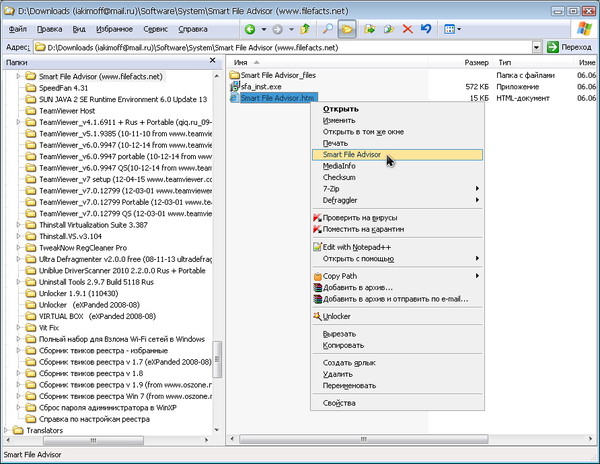Click the Views toolbar icon
Viewport: 600px width, 464px height.
450,29
